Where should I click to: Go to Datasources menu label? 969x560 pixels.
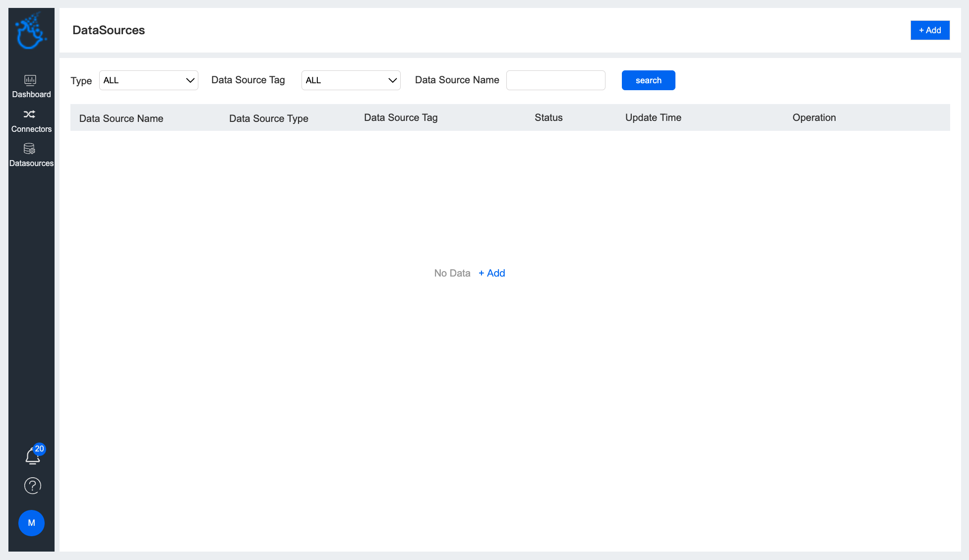31,163
